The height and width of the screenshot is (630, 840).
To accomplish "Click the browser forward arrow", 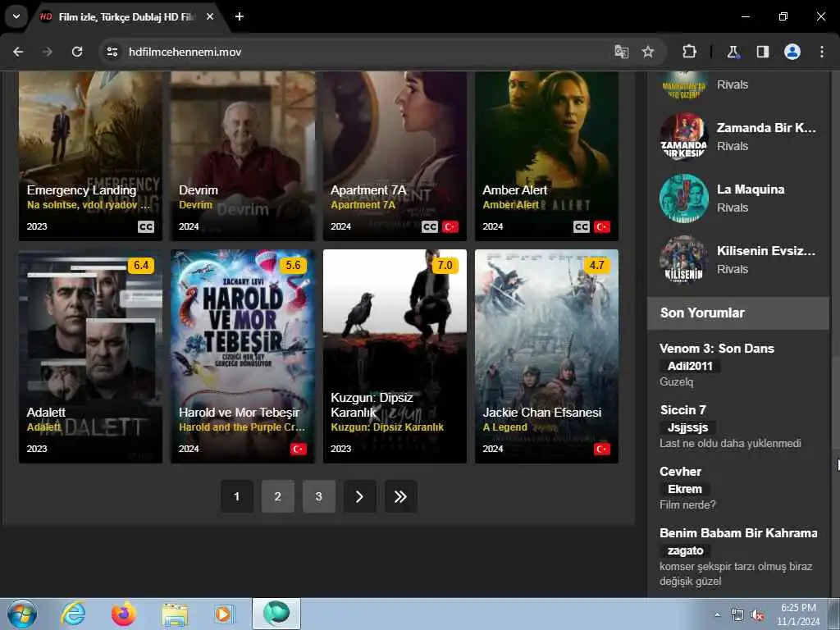I will coord(48,52).
